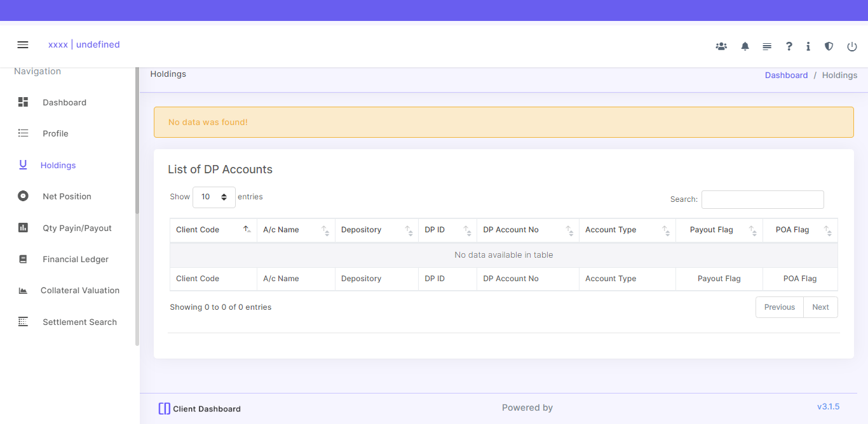
Task: Sort by Account Type column header
Action: coord(627,230)
